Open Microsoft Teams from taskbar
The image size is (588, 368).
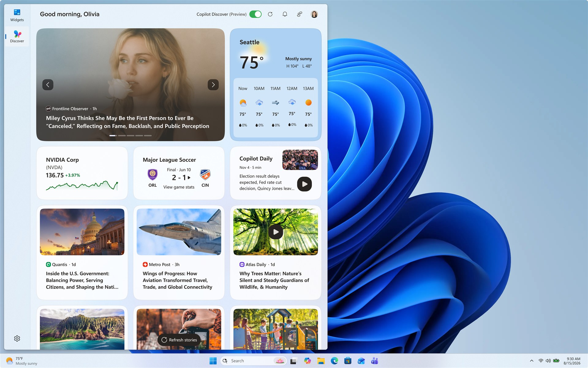375,361
